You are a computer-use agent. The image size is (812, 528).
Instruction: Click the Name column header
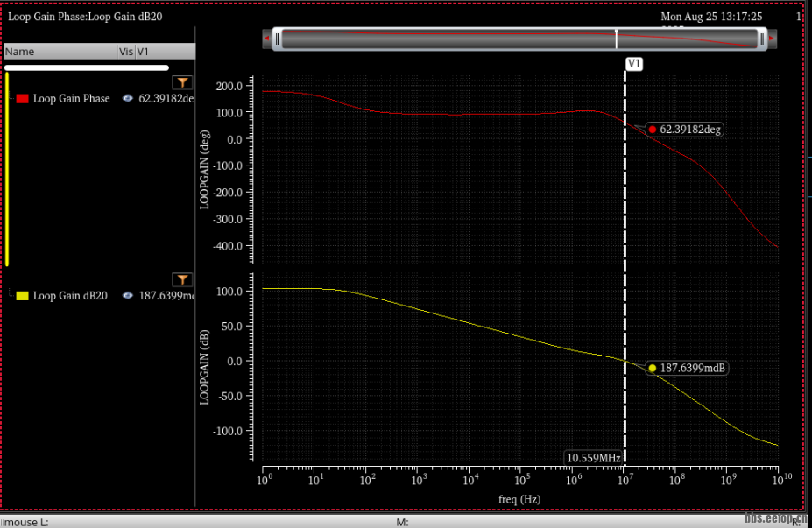[x=60, y=52]
